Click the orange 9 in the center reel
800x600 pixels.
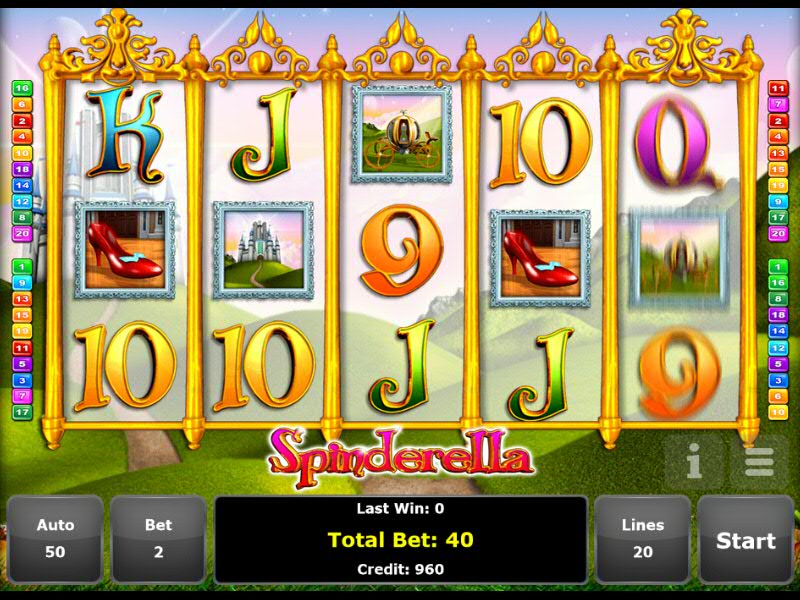pyautogui.click(x=401, y=250)
